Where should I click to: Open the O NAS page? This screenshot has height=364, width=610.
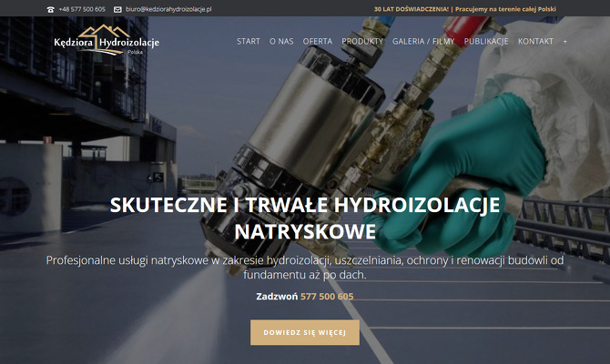pyautogui.click(x=281, y=41)
